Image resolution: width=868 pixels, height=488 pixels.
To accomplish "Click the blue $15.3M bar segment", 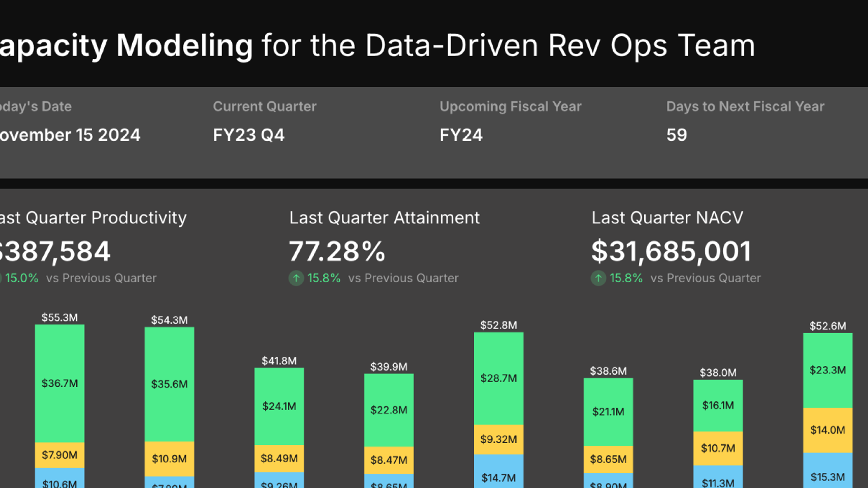I will pyautogui.click(x=828, y=470).
